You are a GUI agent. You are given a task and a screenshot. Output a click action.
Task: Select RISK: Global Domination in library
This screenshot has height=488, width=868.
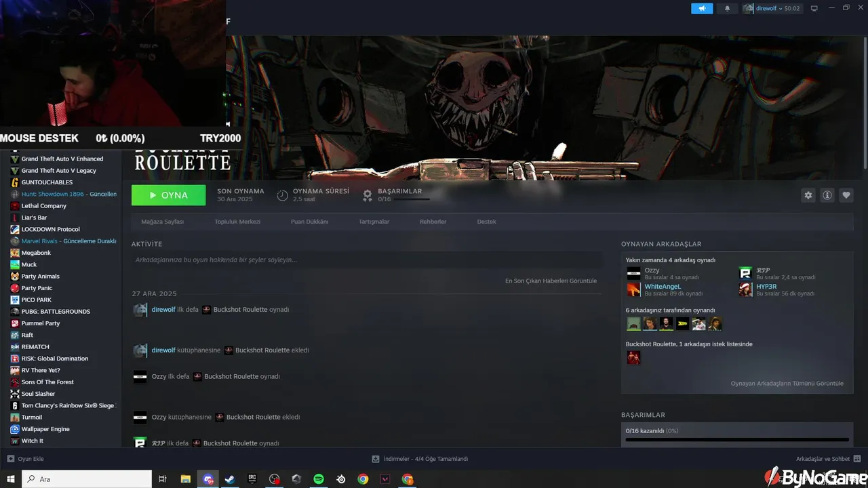click(x=55, y=359)
